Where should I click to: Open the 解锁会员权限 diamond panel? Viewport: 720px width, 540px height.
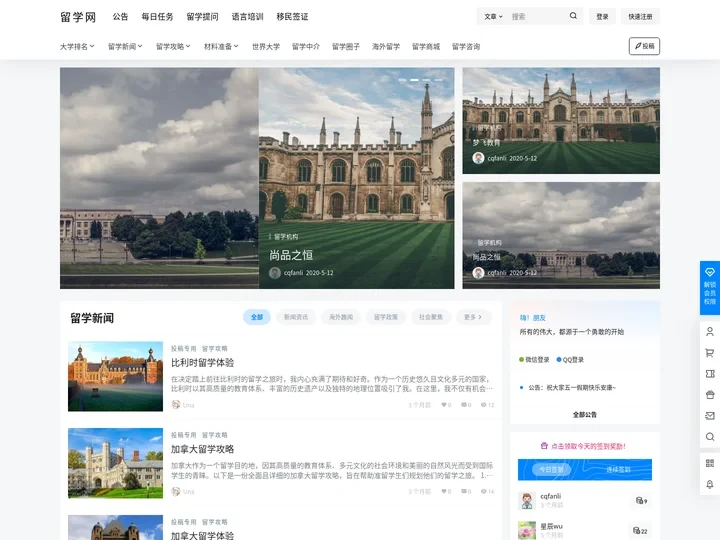(x=709, y=288)
